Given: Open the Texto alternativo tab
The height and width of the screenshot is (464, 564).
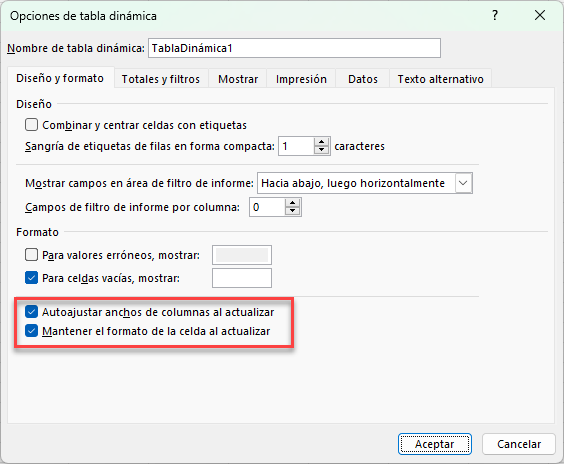Looking at the screenshot, I should click(x=440, y=79).
